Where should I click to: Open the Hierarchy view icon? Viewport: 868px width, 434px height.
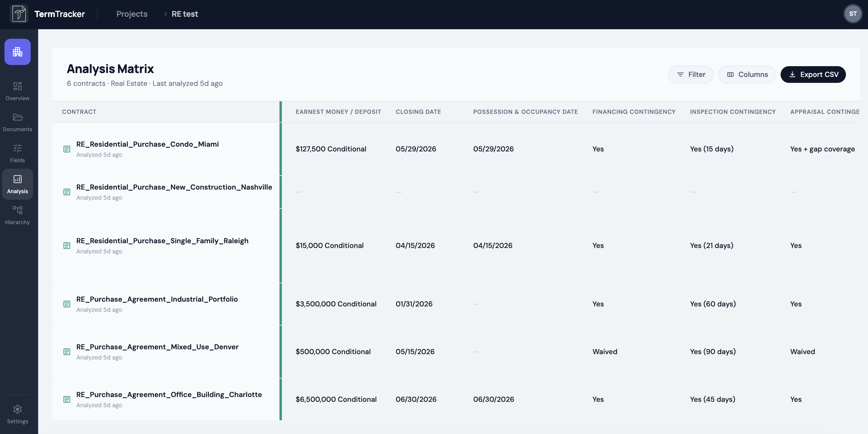point(17,210)
